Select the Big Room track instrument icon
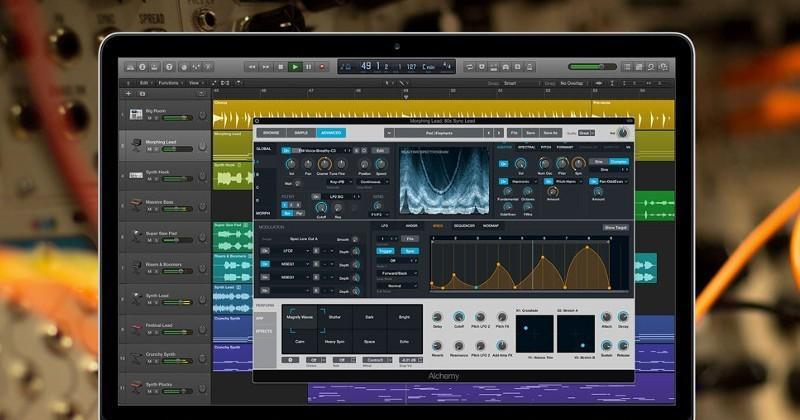Screen dimensions: 800x420 [136, 114]
